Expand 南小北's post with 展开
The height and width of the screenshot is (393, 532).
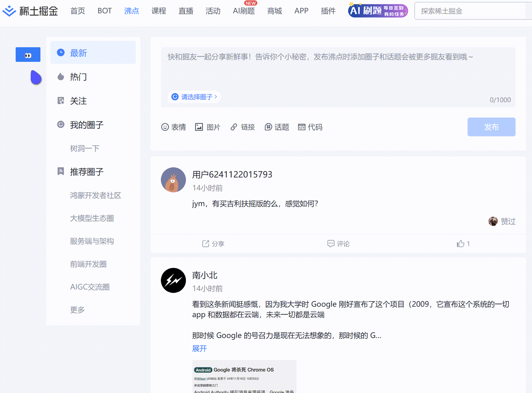point(199,348)
